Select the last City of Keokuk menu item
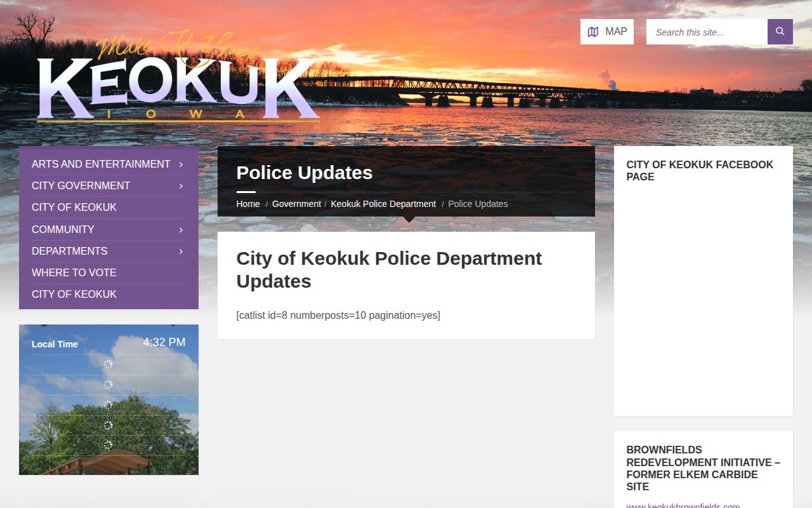 (74, 294)
